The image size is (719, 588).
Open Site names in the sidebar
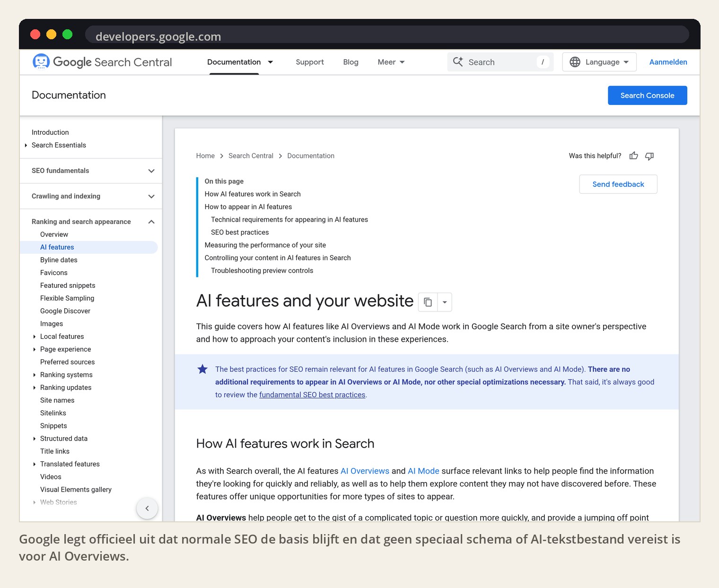point(57,400)
